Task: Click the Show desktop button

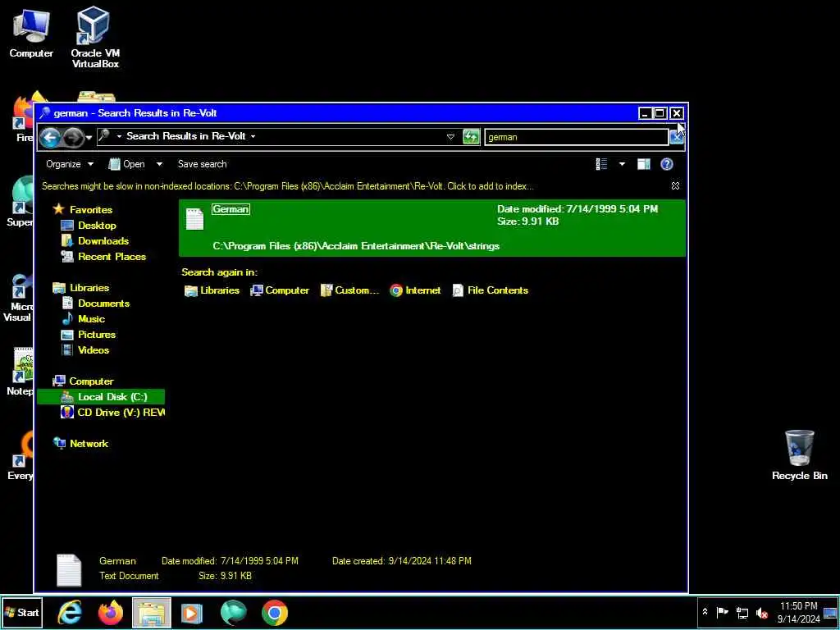Action: click(x=830, y=613)
